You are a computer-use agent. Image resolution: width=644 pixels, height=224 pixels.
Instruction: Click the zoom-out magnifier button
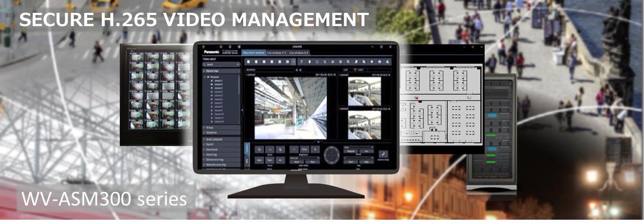point(259,149)
